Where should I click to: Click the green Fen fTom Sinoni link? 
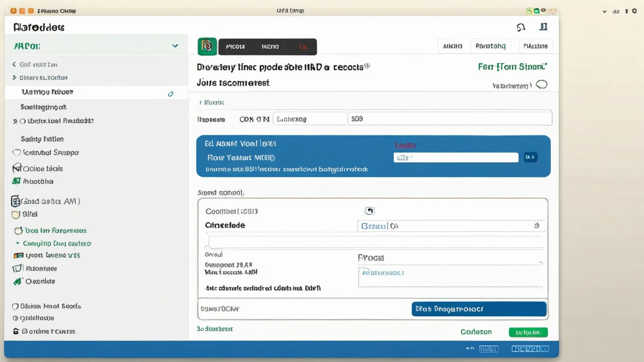click(513, 66)
